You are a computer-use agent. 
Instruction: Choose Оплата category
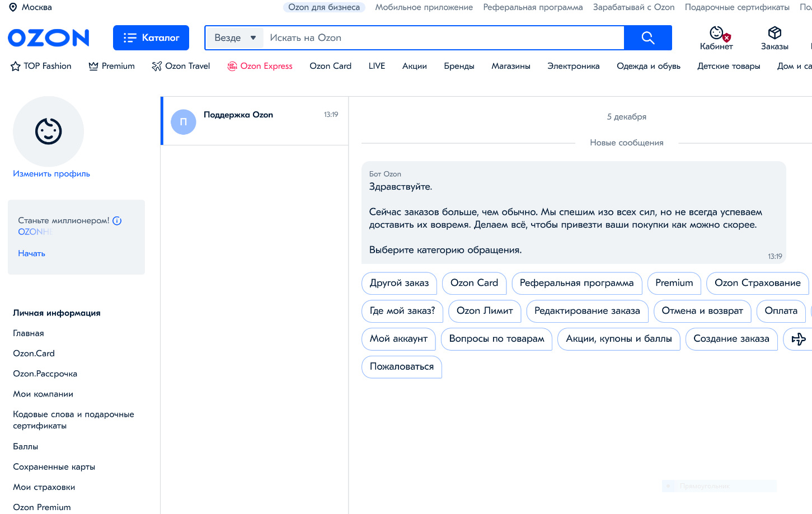pyautogui.click(x=781, y=311)
